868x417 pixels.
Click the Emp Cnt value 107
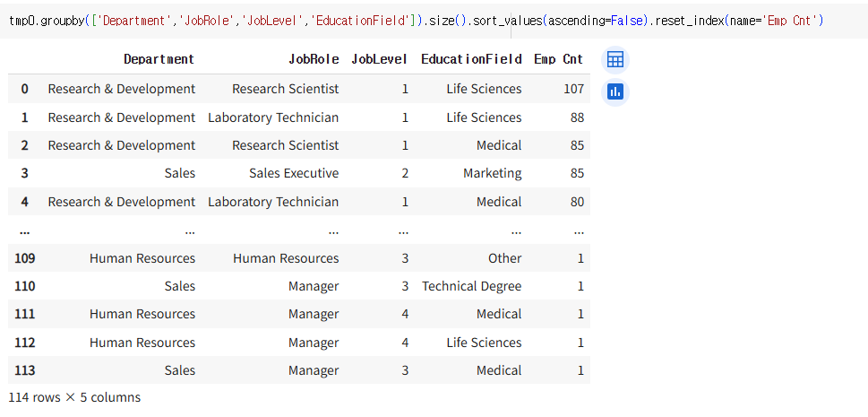click(572, 89)
